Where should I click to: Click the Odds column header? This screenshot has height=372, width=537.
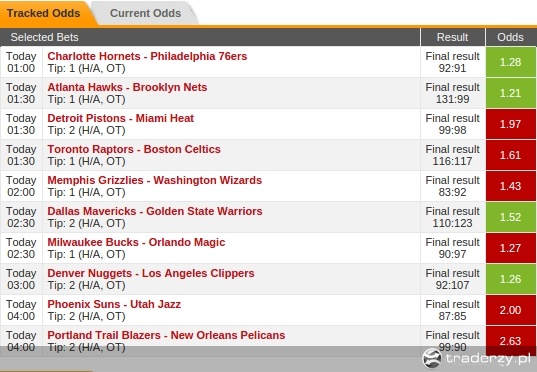tap(511, 37)
